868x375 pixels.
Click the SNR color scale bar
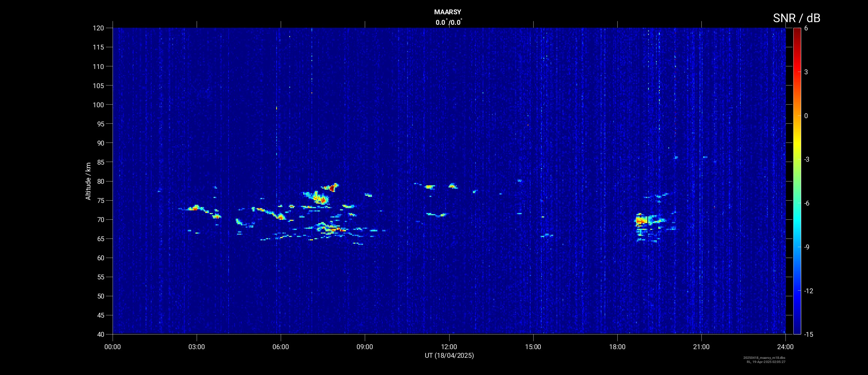[797, 181]
